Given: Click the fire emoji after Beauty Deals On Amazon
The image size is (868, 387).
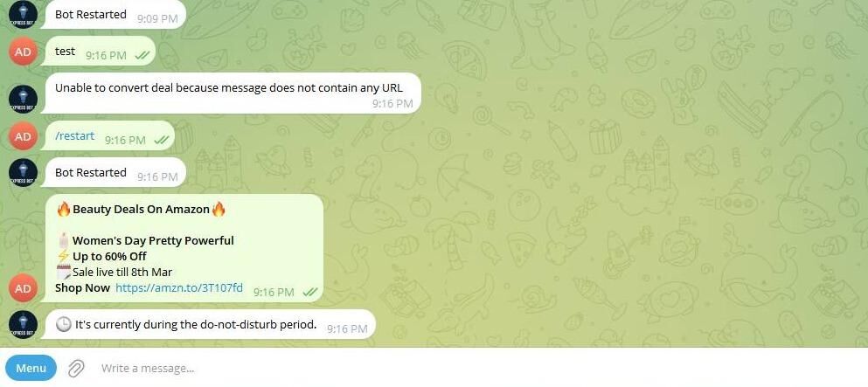Looking at the screenshot, I should pyautogui.click(x=219, y=209).
